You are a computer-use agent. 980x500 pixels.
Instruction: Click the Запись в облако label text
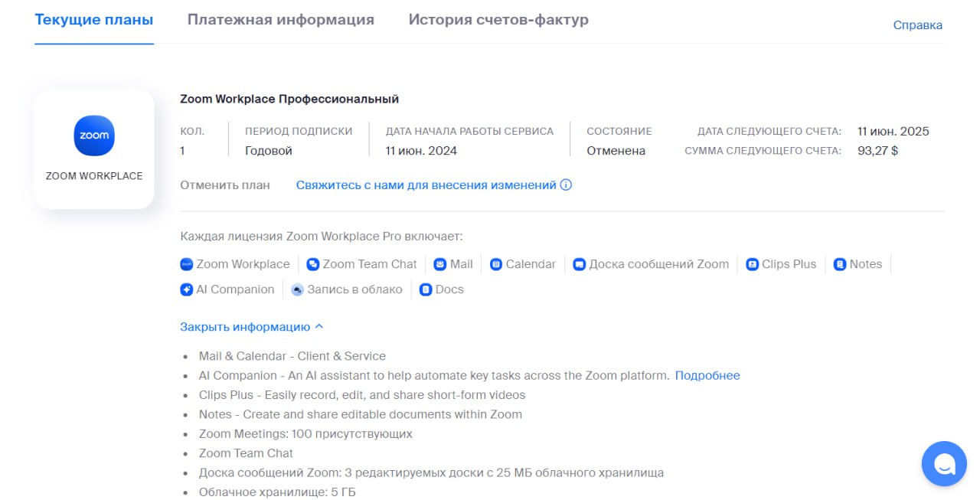[x=354, y=289]
